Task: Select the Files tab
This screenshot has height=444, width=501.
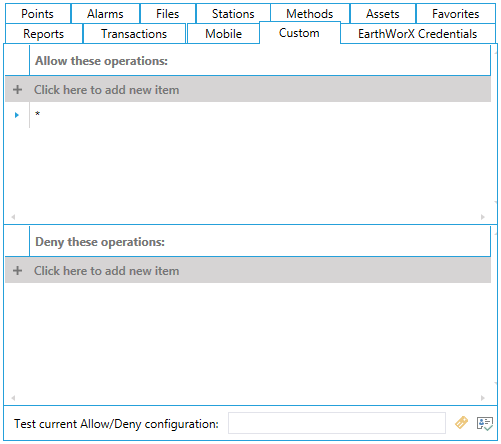Action: click(x=168, y=14)
